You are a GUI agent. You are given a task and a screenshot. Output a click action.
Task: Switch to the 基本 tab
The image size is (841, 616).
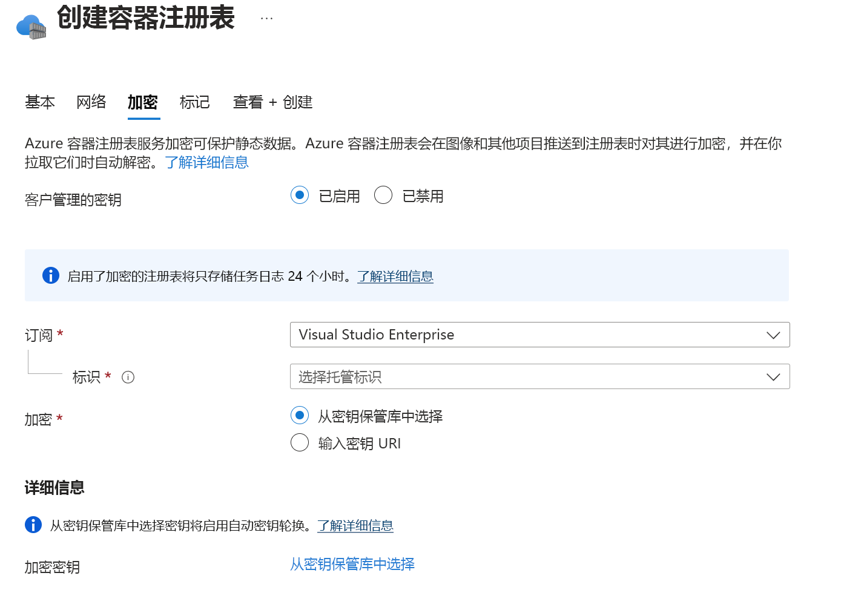coord(39,102)
